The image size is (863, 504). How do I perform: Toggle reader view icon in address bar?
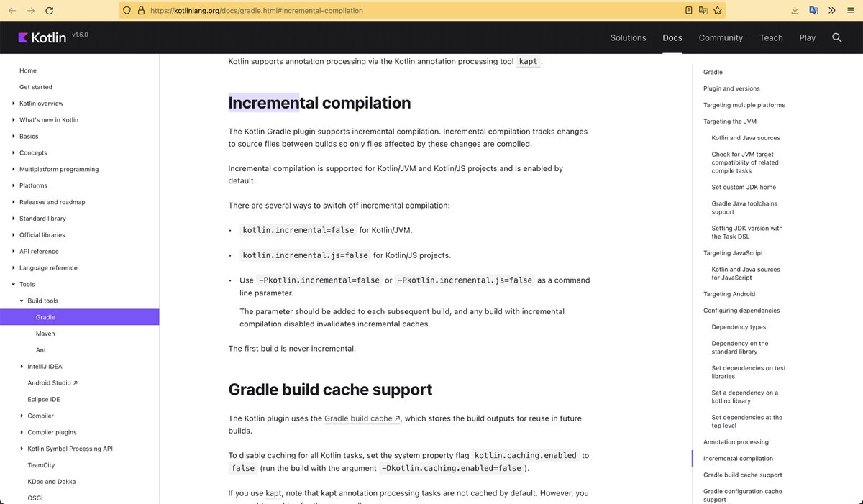click(689, 11)
